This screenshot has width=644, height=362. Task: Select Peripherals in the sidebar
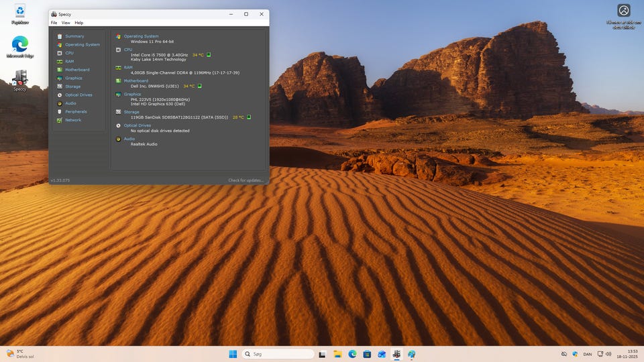click(75, 111)
